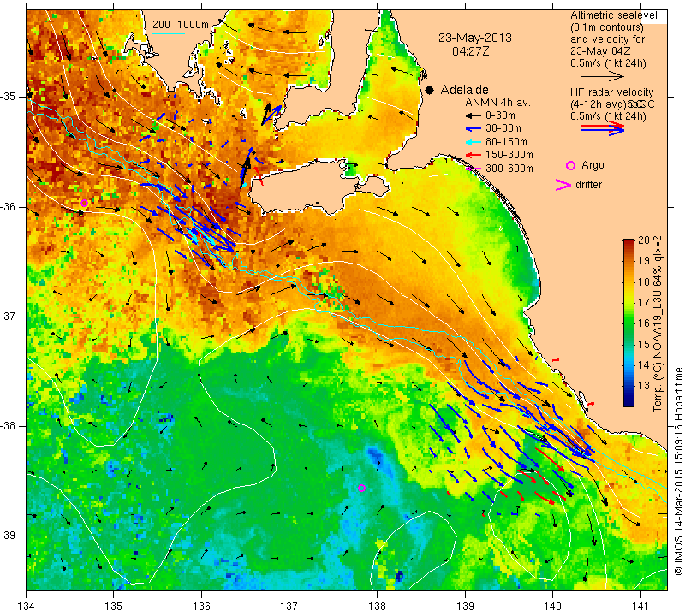
Task: Click the 23-May-2013 date text
Action: (x=475, y=38)
